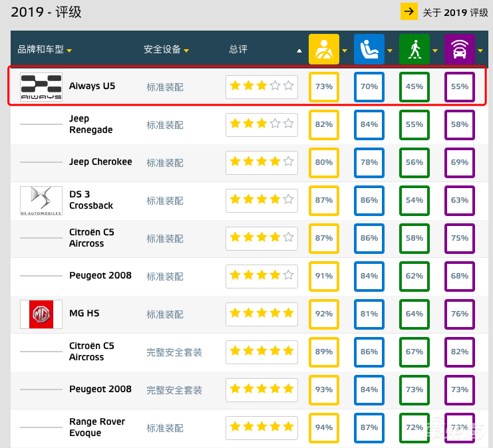Click the MG HS five-star rating

(261, 314)
